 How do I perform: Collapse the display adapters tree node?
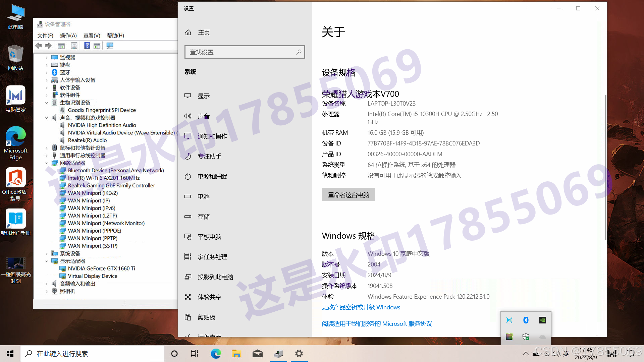pos(47,261)
